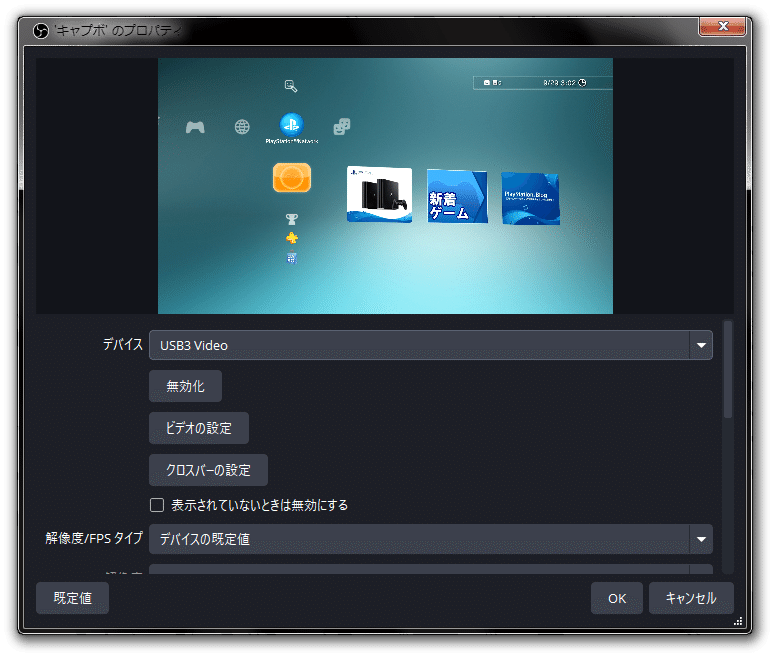Click the properties panel vertical scrollbar
This screenshot has width=774, height=657.
coord(728,369)
